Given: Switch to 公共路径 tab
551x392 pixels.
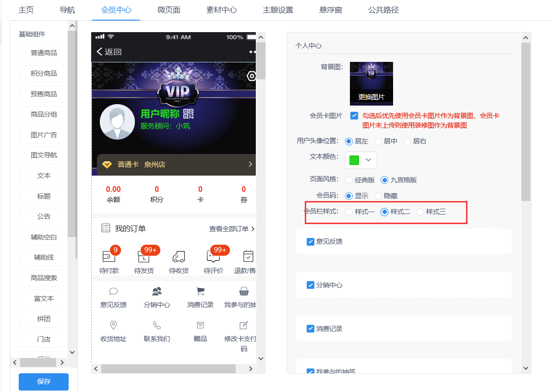Looking at the screenshot, I should [383, 10].
